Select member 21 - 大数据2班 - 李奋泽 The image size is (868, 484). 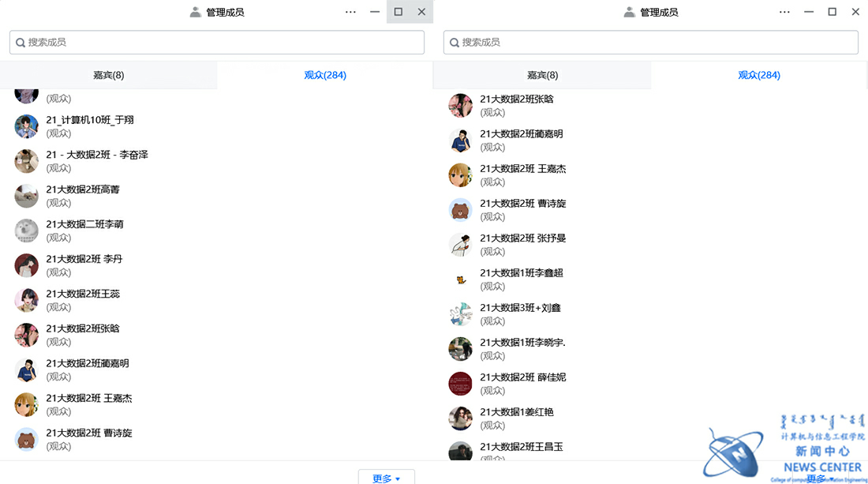coord(97,155)
